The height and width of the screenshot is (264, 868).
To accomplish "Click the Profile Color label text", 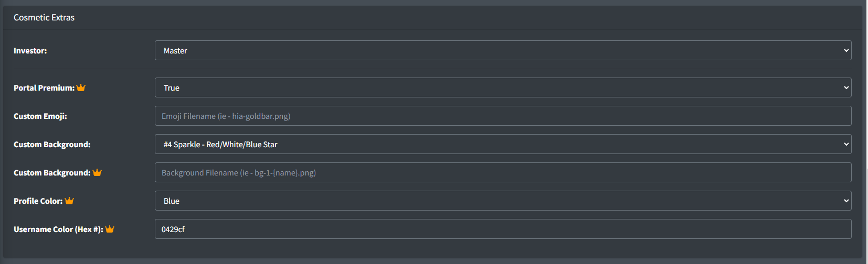I will [38, 201].
